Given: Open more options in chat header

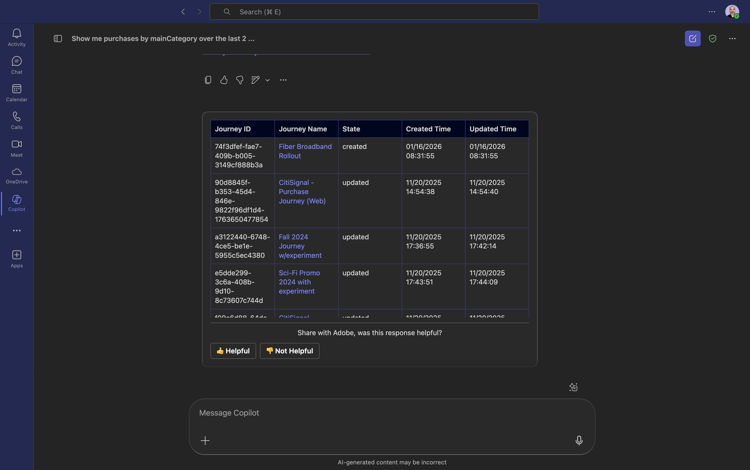Looking at the screenshot, I should [x=732, y=38].
